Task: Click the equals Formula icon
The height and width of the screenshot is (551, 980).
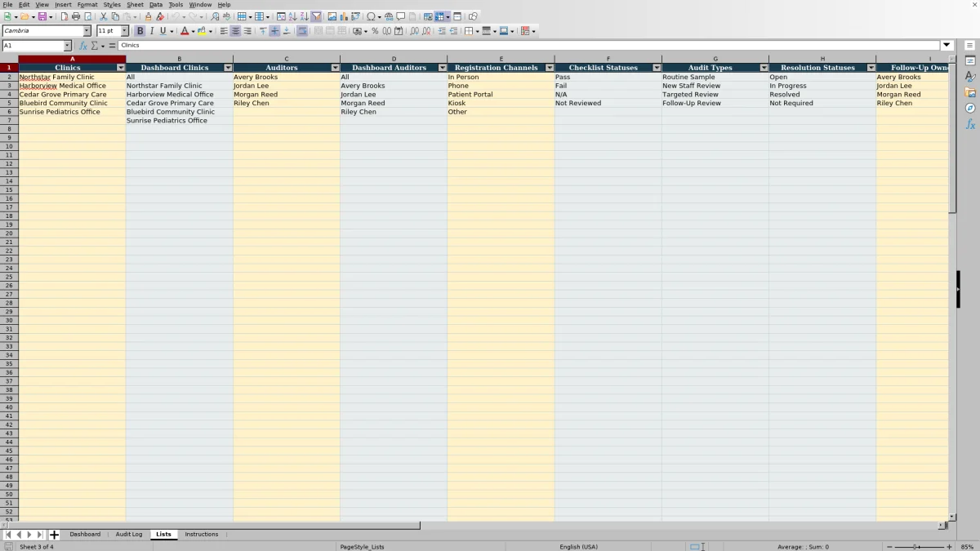Action: (x=112, y=46)
